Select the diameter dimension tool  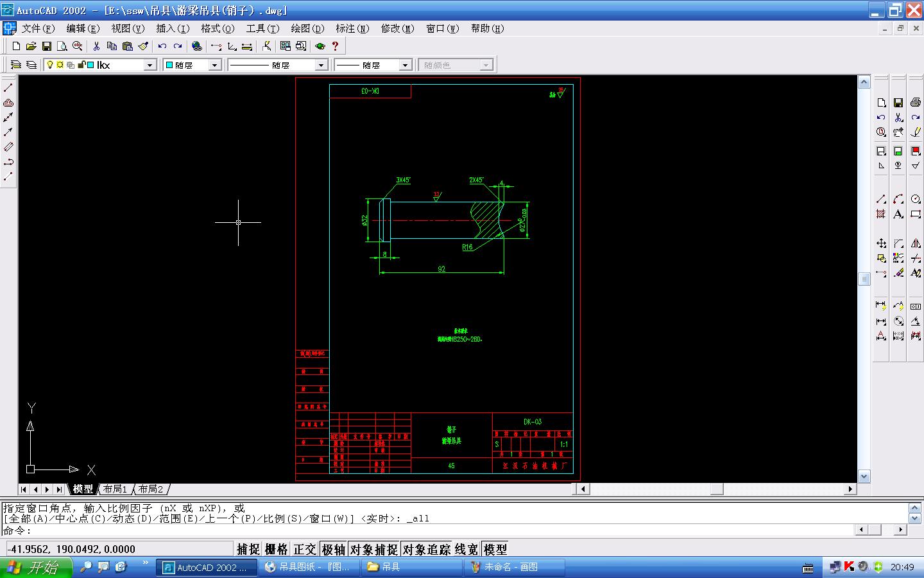click(x=898, y=321)
